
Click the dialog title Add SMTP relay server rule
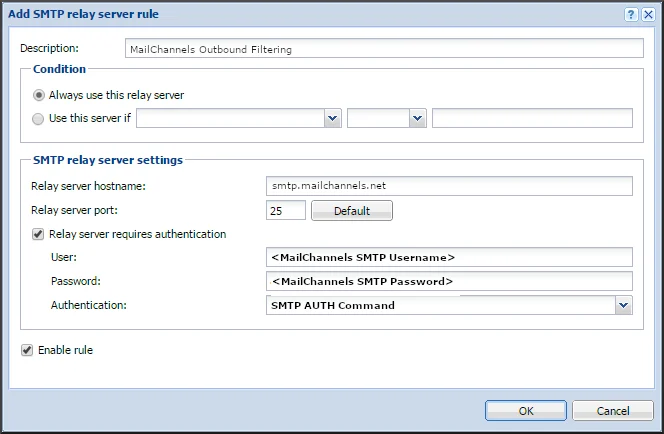83,14
